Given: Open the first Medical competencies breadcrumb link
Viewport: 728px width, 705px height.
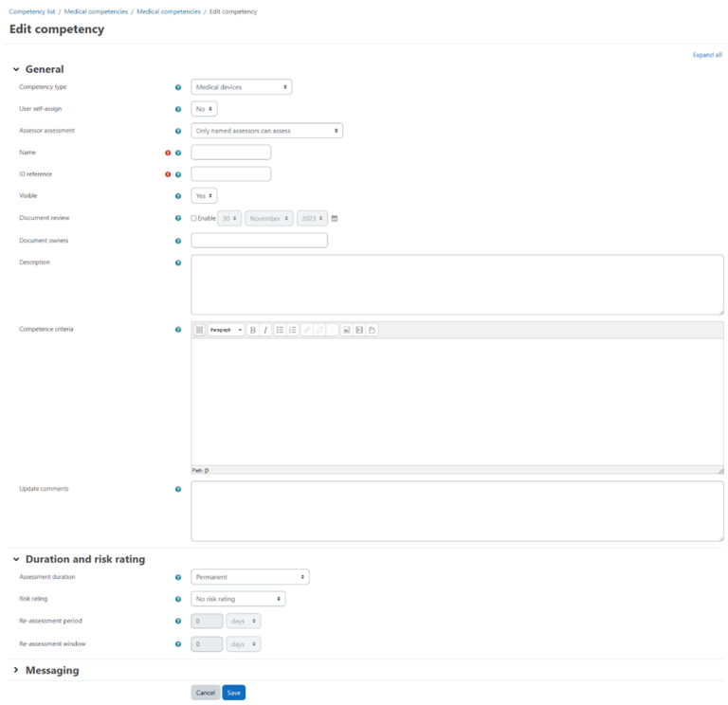Looking at the screenshot, I should click(96, 11).
